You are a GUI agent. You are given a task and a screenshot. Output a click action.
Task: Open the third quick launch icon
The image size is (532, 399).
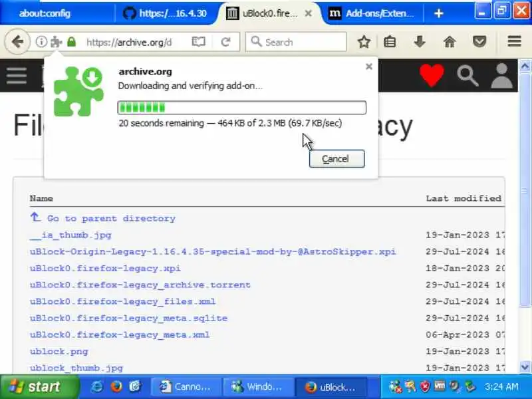tap(135, 387)
